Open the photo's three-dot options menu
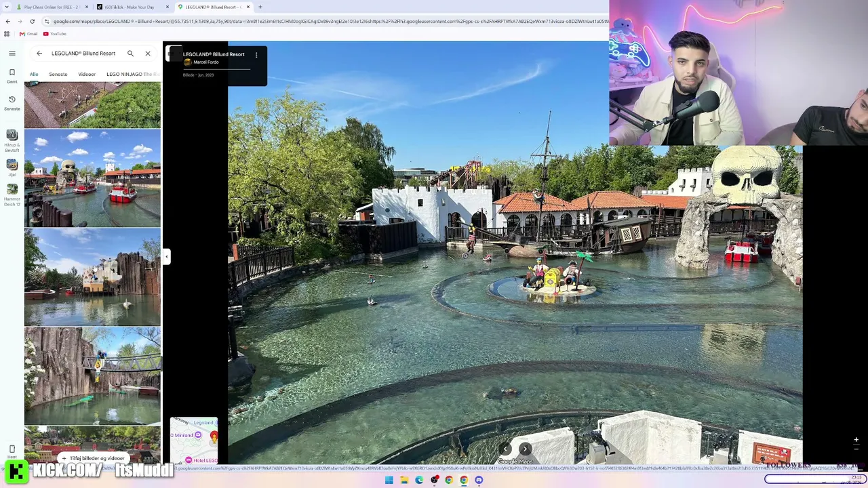Image resolution: width=868 pixels, height=488 pixels. pos(256,54)
